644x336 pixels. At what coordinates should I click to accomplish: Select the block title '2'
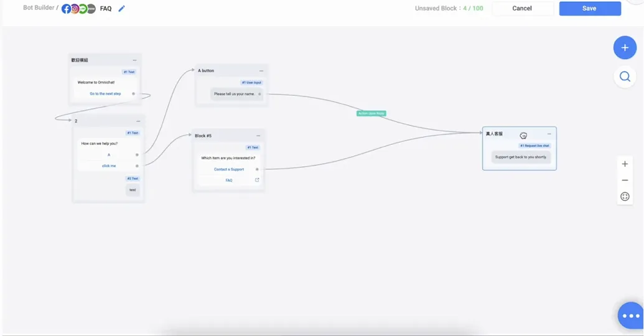tap(76, 121)
